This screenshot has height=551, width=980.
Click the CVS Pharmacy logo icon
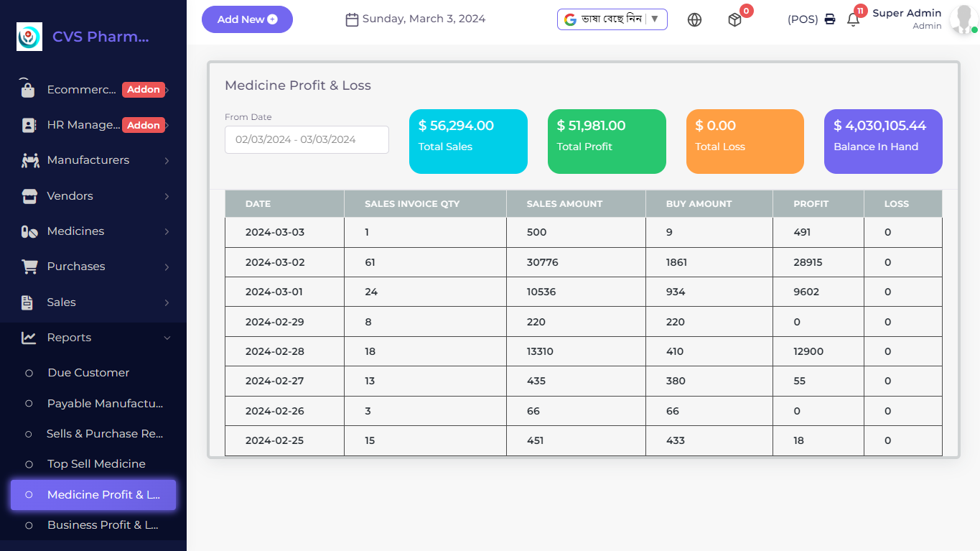pyautogui.click(x=29, y=37)
